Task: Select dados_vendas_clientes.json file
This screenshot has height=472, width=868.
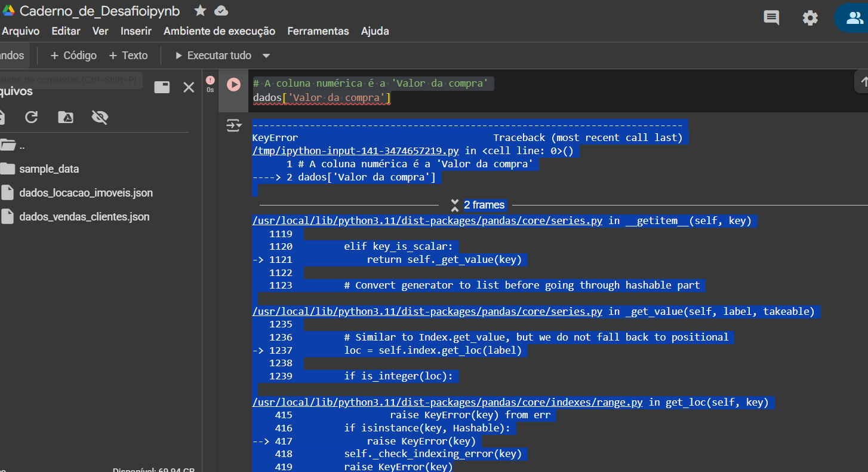Action: click(84, 217)
